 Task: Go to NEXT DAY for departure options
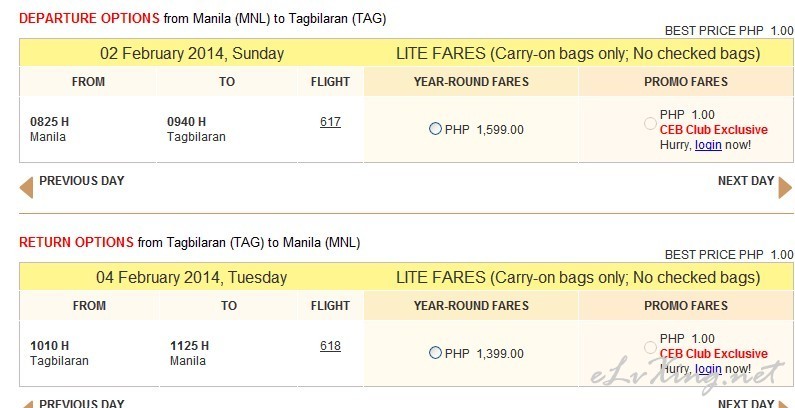point(746,181)
